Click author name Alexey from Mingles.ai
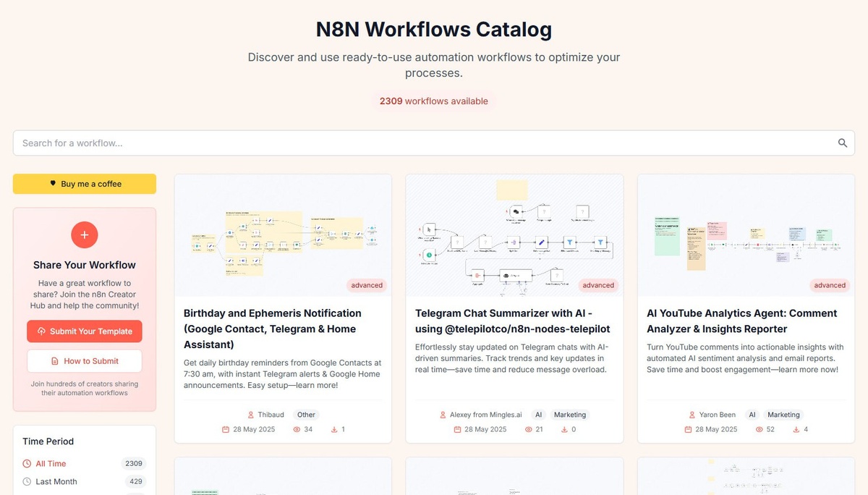868x495 pixels. (x=487, y=415)
